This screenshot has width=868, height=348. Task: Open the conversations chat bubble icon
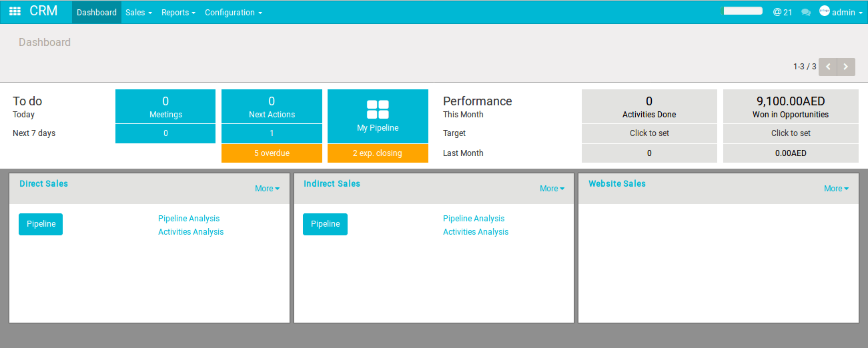point(806,13)
